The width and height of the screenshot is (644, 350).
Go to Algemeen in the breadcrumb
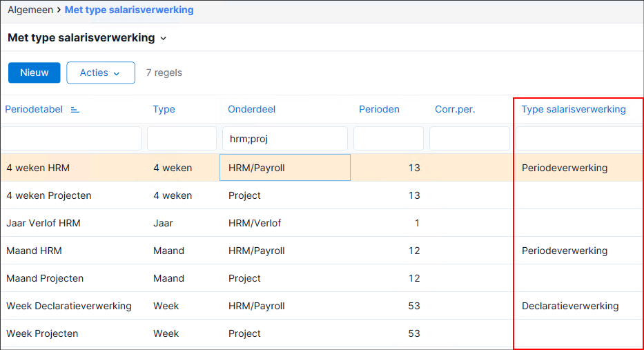[x=30, y=10]
